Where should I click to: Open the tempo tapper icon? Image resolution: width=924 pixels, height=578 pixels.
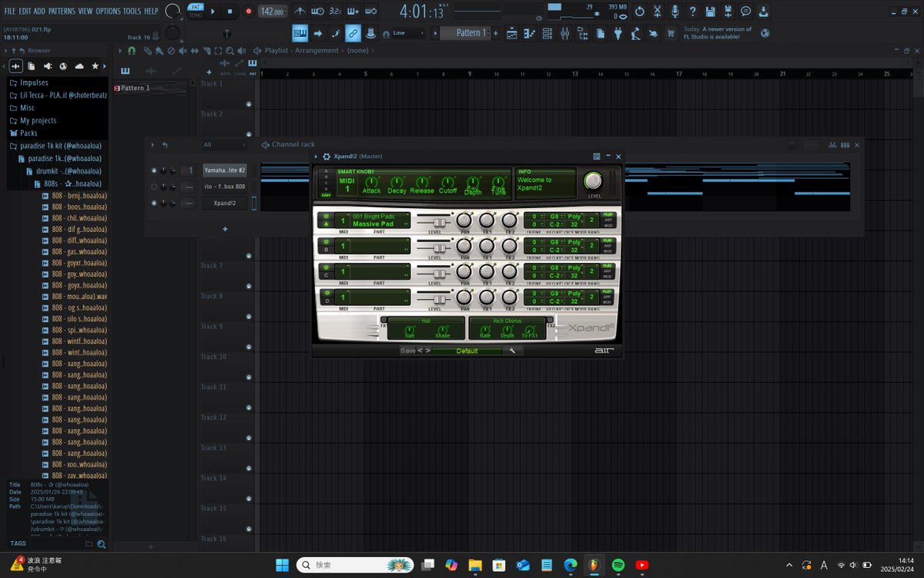pos(636,33)
